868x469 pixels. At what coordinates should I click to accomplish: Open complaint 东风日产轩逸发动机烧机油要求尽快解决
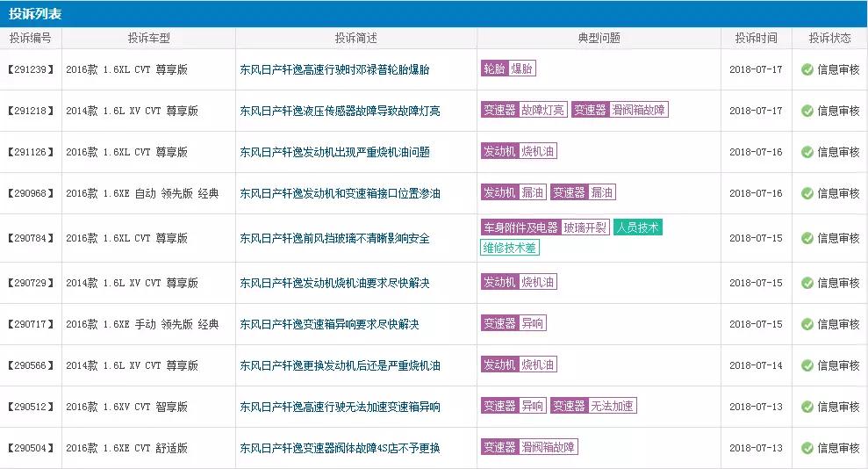click(x=334, y=283)
